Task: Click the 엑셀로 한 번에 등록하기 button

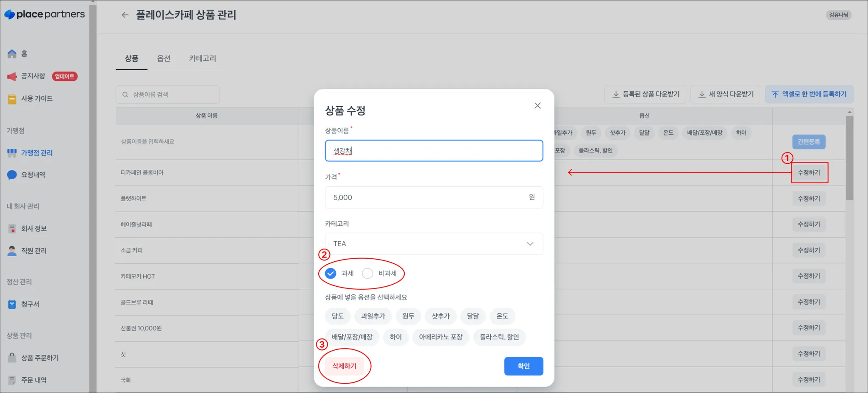Action: 809,94
